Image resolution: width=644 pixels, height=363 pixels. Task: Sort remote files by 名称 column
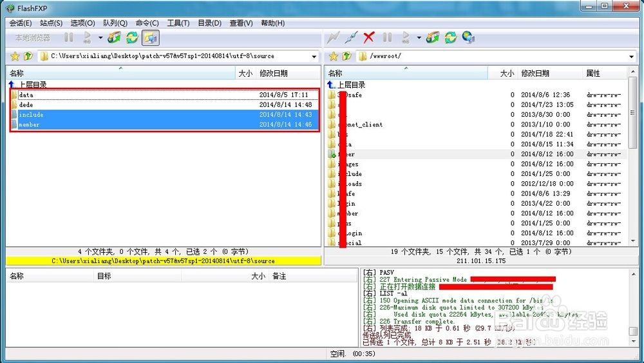coord(406,73)
